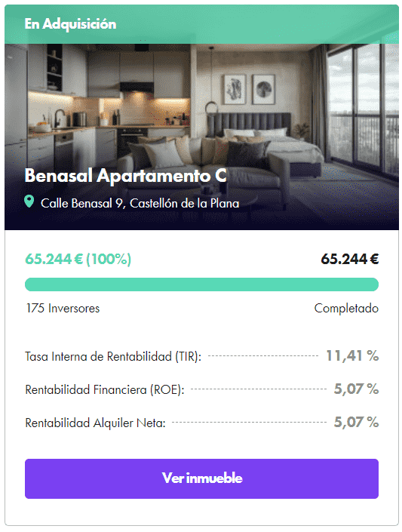Select the Benasal Apartamento C title
This screenshot has height=532, width=402.
[x=125, y=176]
